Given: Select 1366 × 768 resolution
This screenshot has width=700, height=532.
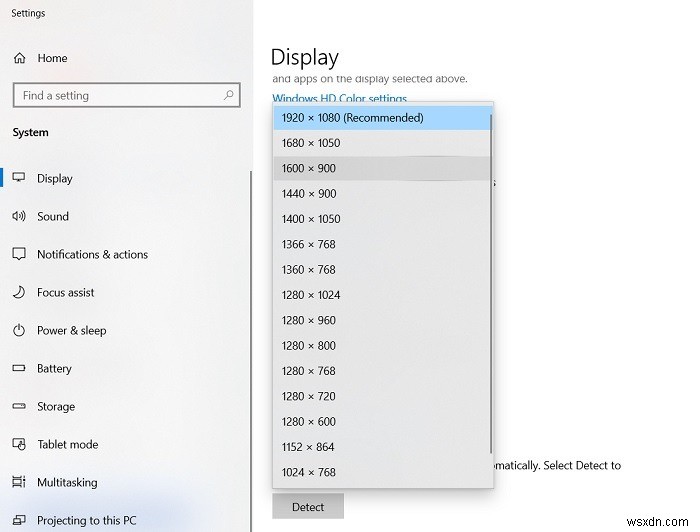Looking at the screenshot, I should pos(382,244).
